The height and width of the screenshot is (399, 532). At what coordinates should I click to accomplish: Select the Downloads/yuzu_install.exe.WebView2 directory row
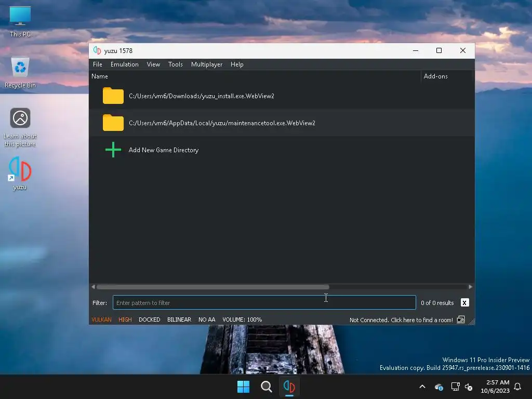coord(282,96)
